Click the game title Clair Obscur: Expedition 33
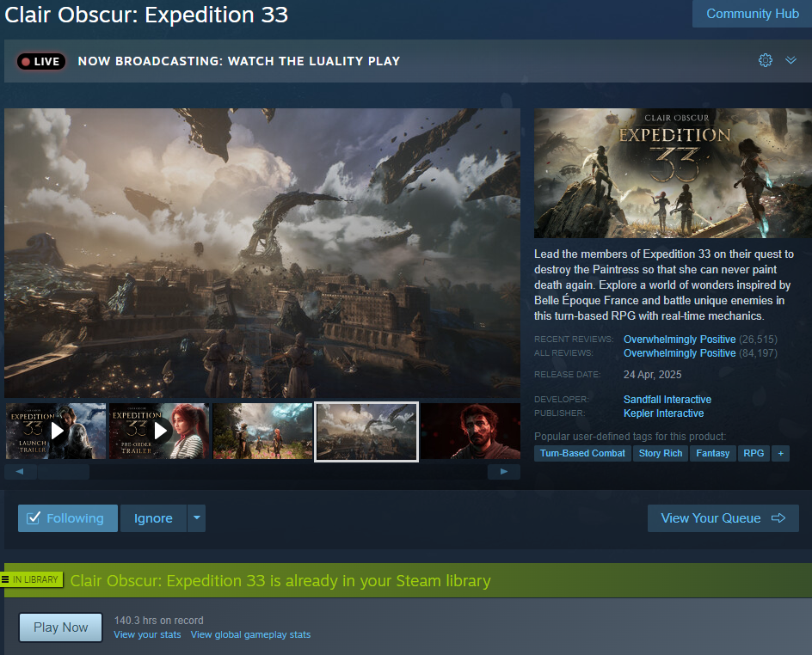This screenshot has height=655, width=812. click(146, 15)
